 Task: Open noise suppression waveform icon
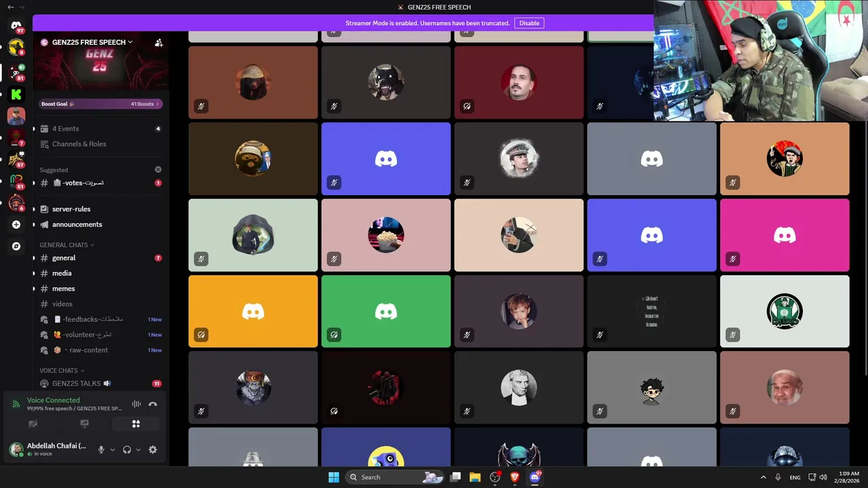136,404
